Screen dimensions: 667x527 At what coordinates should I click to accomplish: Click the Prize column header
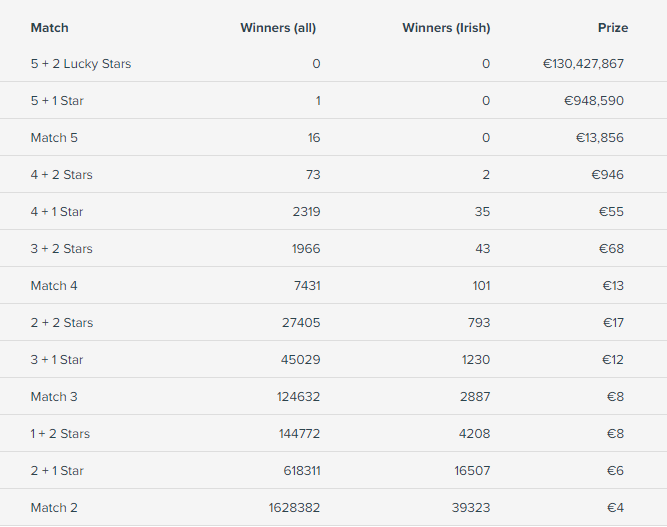(x=613, y=28)
